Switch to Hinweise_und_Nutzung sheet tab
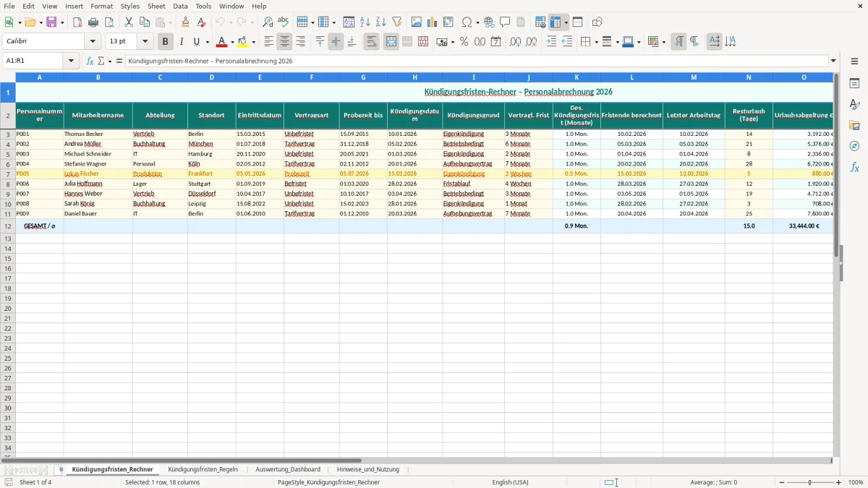Image resolution: width=868 pixels, height=488 pixels. click(x=367, y=469)
